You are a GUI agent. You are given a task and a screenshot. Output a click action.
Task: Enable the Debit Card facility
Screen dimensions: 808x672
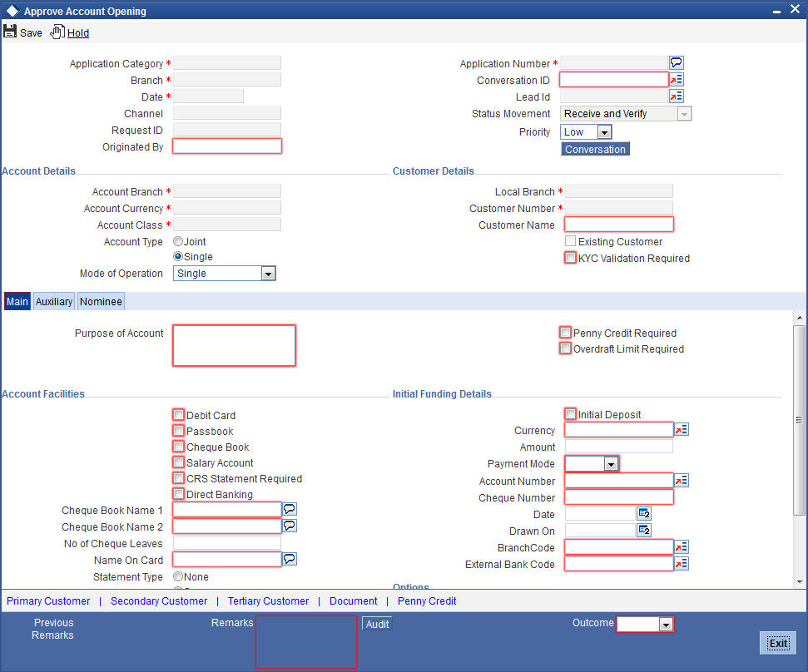pos(178,415)
